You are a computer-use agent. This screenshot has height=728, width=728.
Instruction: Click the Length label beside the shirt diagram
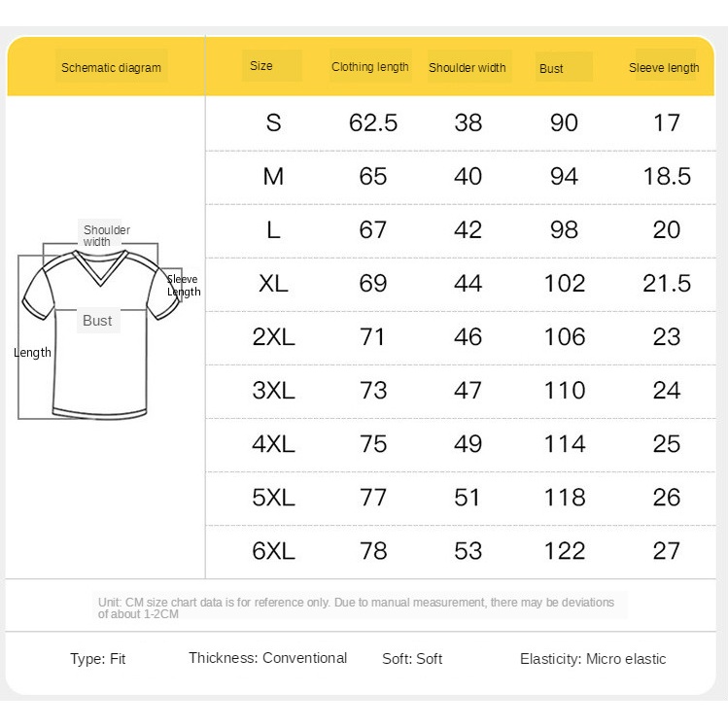tap(32, 352)
